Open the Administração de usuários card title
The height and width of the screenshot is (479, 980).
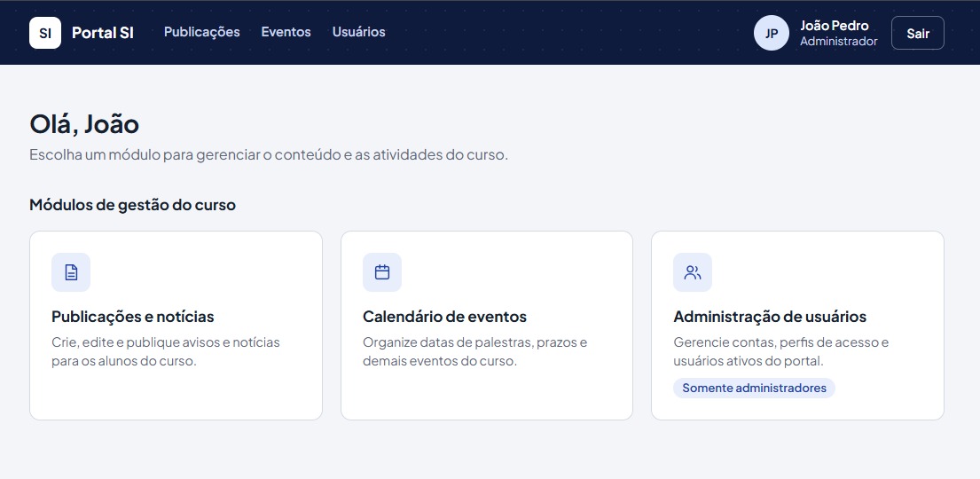click(x=770, y=317)
